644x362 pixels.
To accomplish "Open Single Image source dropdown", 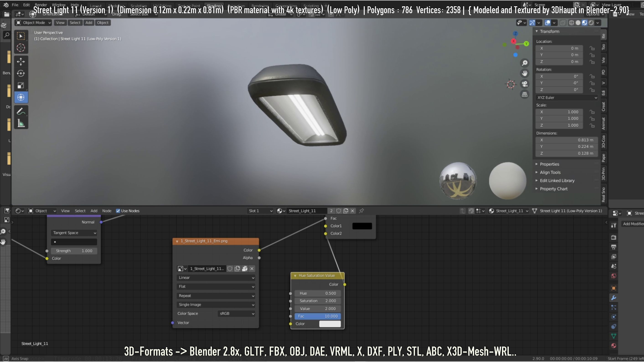I will (x=216, y=305).
